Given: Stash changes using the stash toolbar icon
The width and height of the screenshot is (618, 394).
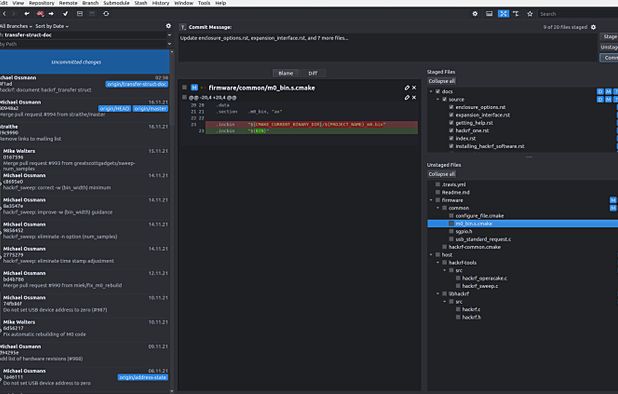Looking at the screenshot, I should tap(80, 13).
